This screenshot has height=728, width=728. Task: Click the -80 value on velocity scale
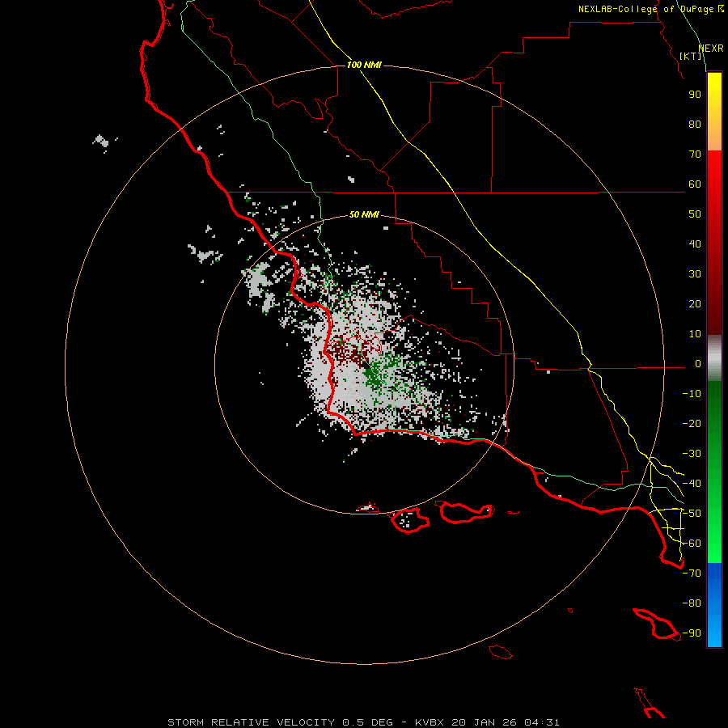pyautogui.click(x=692, y=603)
